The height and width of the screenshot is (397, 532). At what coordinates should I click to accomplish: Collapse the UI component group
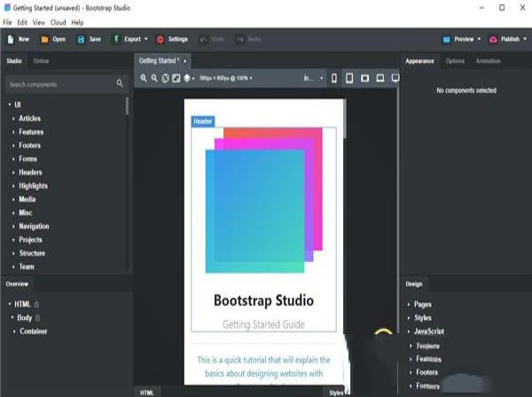[x=10, y=105]
